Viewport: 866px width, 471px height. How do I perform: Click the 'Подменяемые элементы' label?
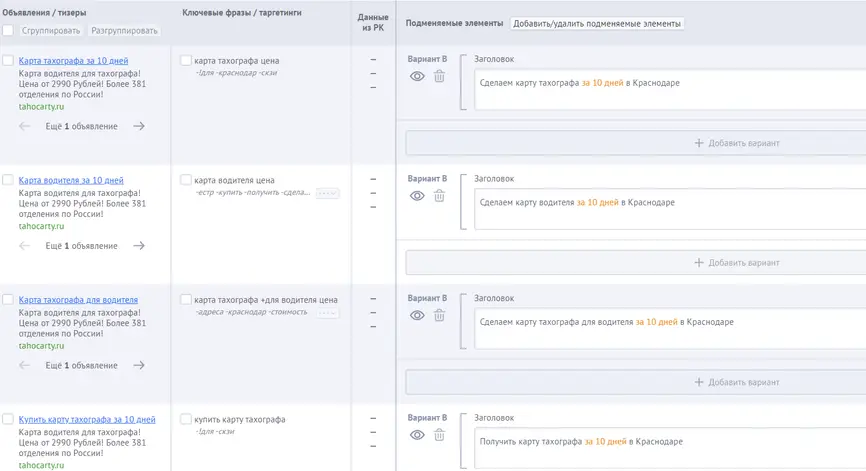pyautogui.click(x=455, y=24)
